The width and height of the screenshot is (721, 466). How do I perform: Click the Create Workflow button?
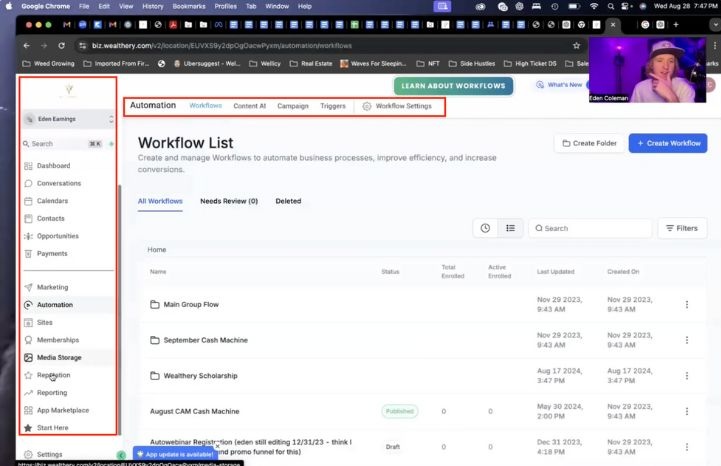coord(667,143)
